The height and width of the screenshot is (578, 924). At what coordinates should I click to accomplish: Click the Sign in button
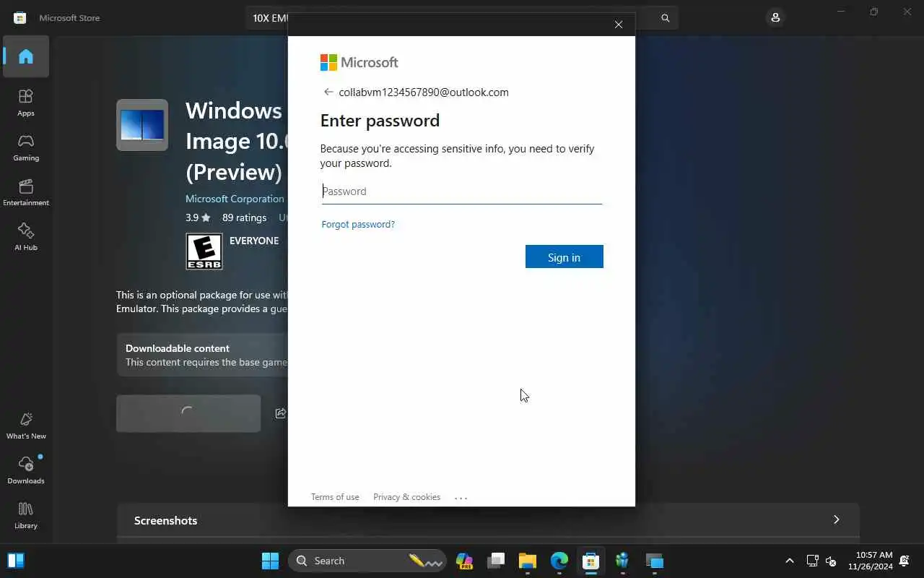click(x=565, y=257)
